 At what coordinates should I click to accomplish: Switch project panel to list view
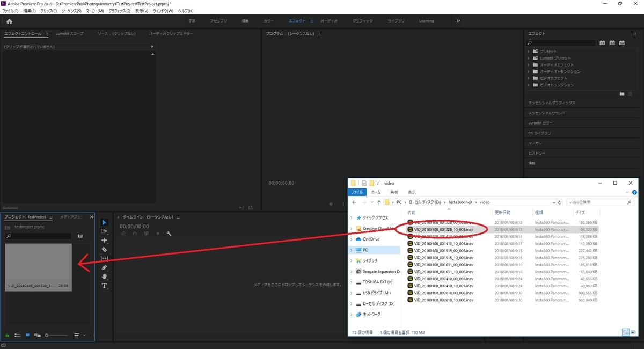17,335
